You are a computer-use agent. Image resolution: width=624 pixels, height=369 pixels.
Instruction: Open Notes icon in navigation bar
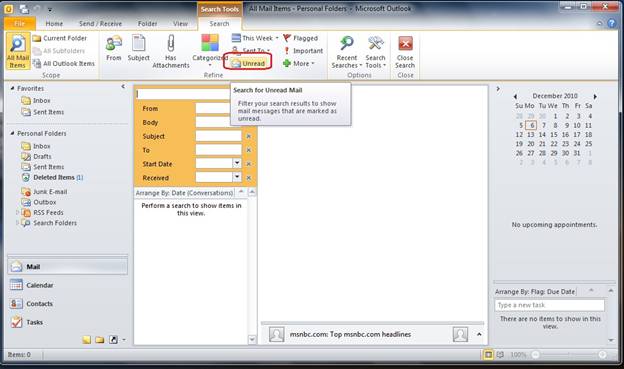coord(87,340)
